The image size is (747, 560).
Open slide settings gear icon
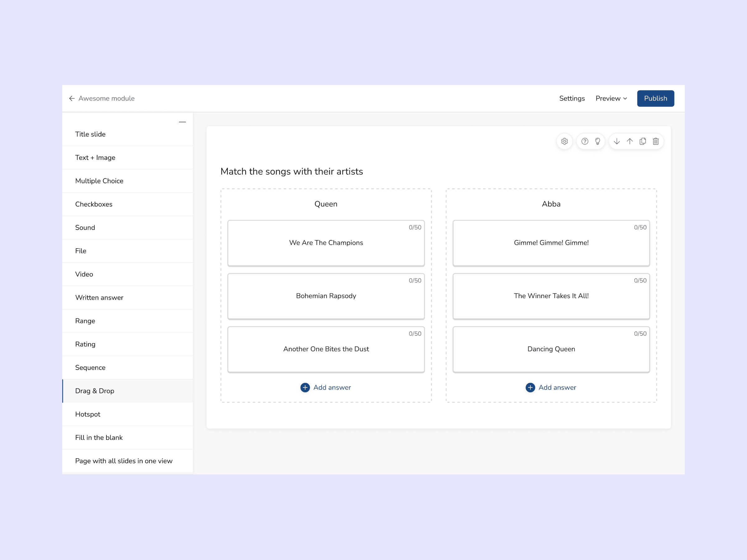(564, 142)
